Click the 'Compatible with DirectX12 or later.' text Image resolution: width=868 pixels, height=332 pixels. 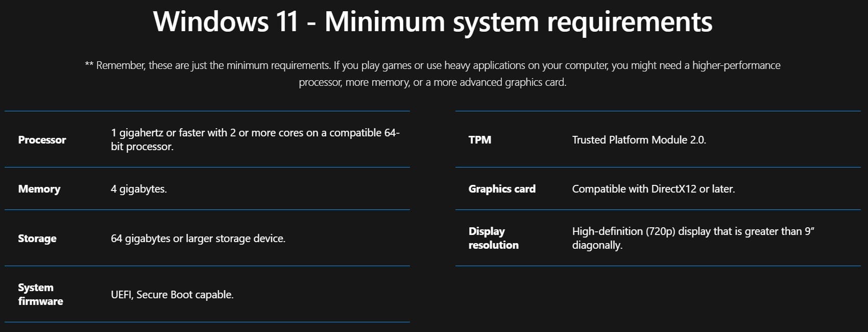[x=654, y=189]
